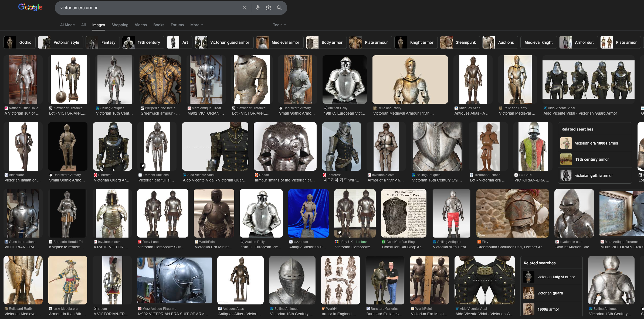The height and width of the screenshot is (319, 644).
Task: Switch to the Shopping tab
Action: click(x=120, y=25)
